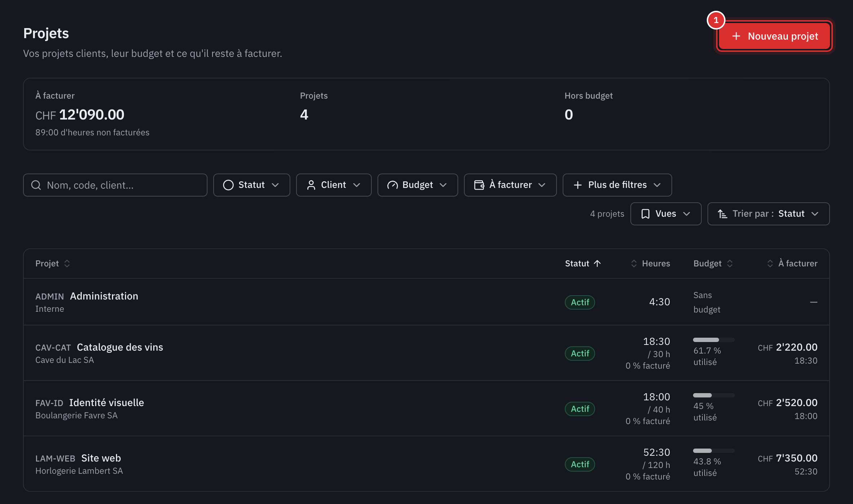Toggle Statut column ascending sort arrow
Screen dimensions: 853x504
pyautogui.click(x=597, y=264)
